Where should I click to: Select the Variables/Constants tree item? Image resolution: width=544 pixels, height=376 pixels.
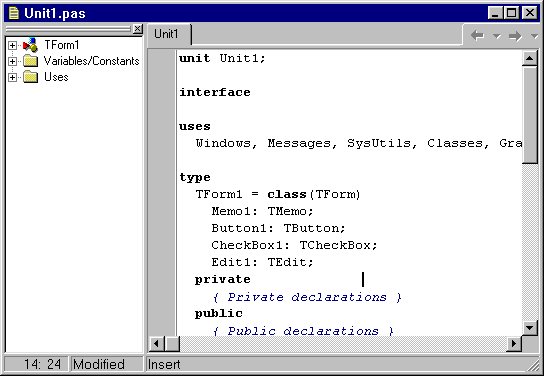pyautogui.click(x=92, y=61)
